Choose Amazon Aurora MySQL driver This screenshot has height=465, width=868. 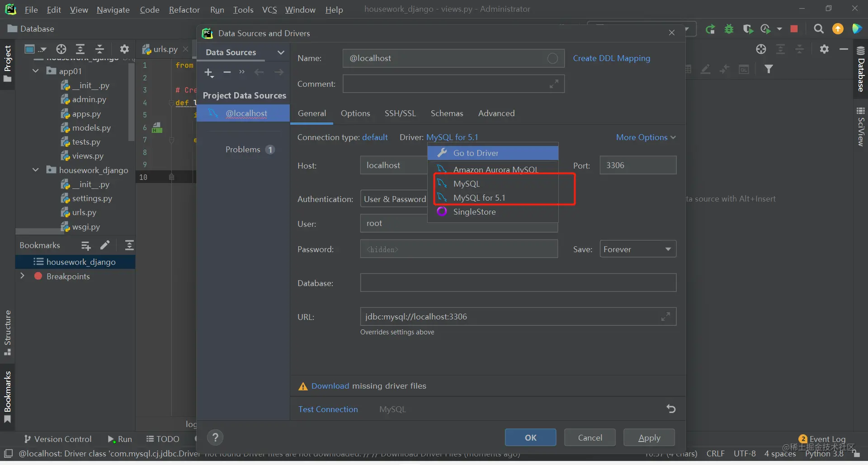pyautogui.click(x=493, y=170)
